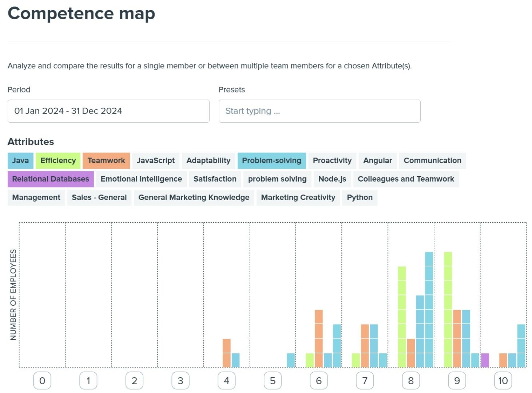Enable the Proactivity attribute
This screenshot has height=393, width=532.
(331, 160)
